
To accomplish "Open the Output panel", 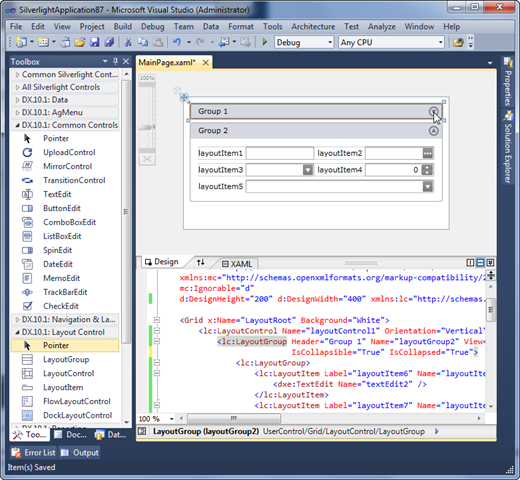I will point(80,453).
